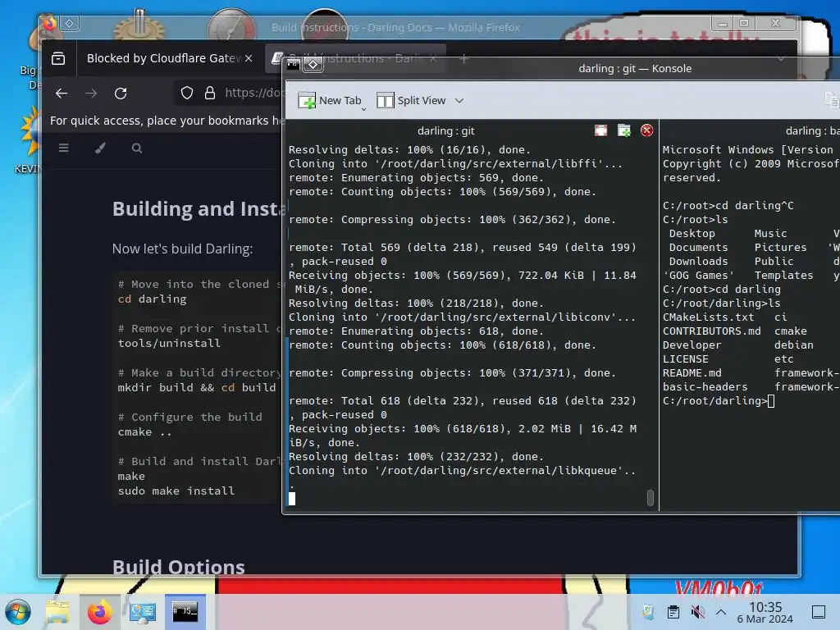Click the muted volume tray icon
The height and width of the screenshot is (630, 840).
pyautogui.click(x=697, y=612)
